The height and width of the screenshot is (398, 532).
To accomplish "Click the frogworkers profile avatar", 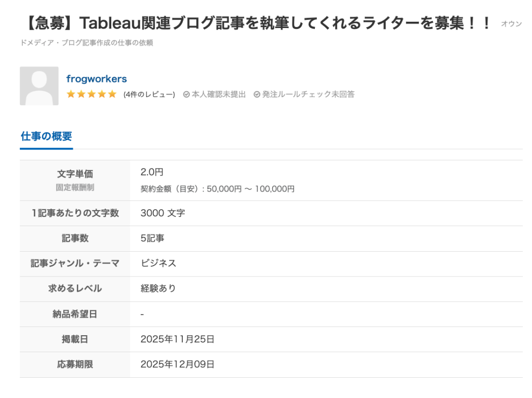I will [39, 86].
